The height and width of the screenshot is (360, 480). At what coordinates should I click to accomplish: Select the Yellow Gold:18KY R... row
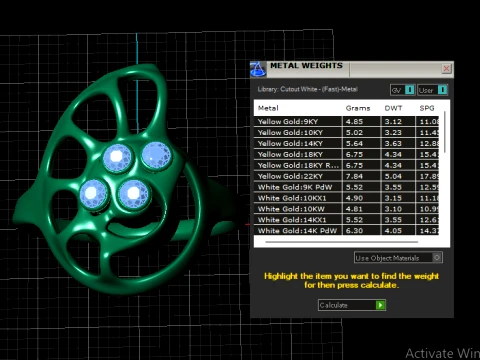coord(346,165)
